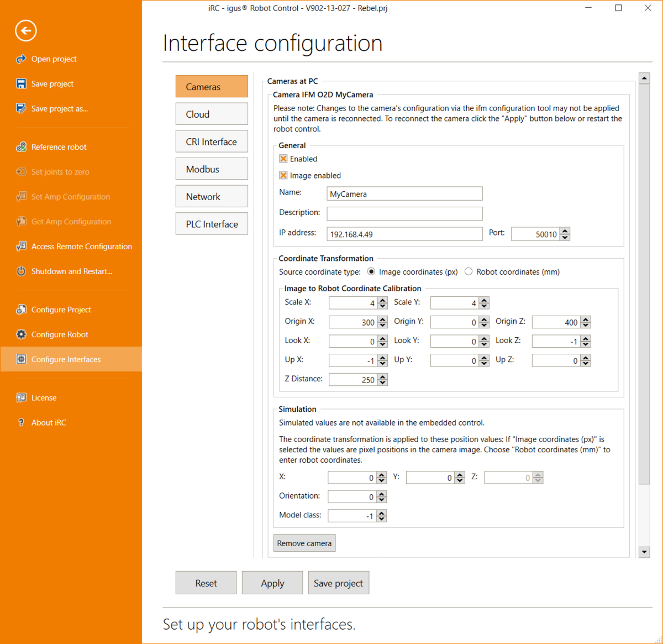Click the Reference robot icon

click(x=21, y=147)
